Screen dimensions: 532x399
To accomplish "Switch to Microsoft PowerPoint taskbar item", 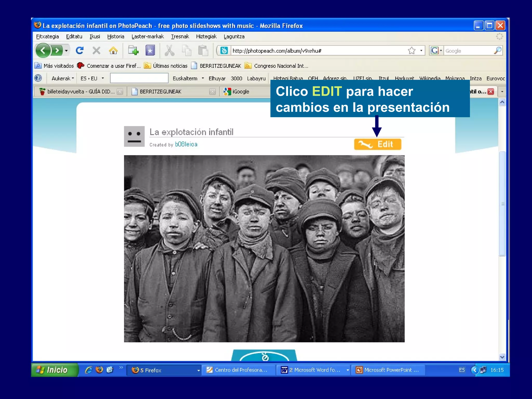I will pyautogui.click(x=388, y=370).
